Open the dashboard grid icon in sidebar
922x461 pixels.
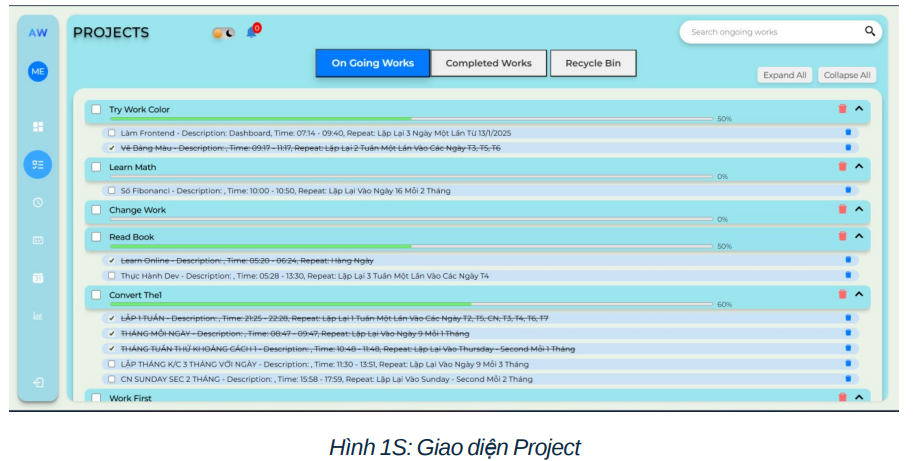click(x=38, y=127)
